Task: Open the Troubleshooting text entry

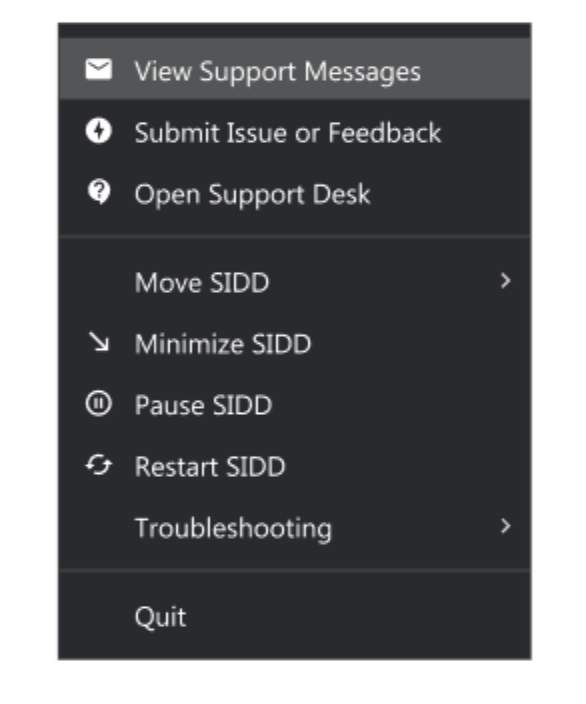Action: click(233, 528)
